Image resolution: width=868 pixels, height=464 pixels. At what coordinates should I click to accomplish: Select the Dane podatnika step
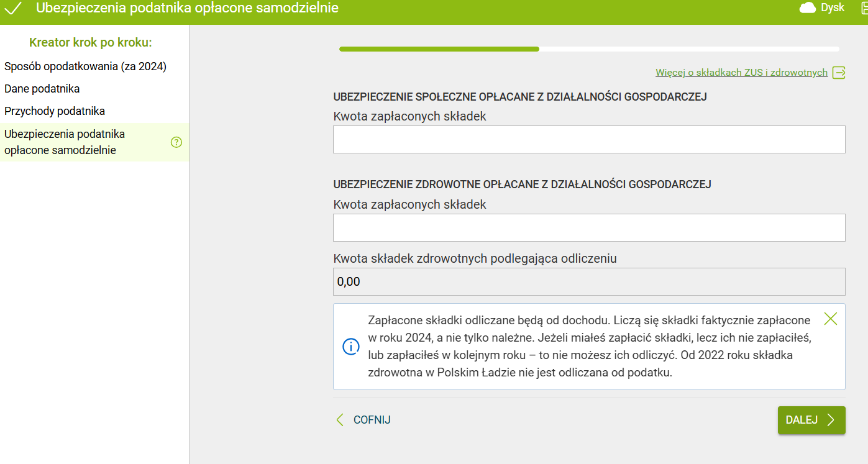coord(42,89)
